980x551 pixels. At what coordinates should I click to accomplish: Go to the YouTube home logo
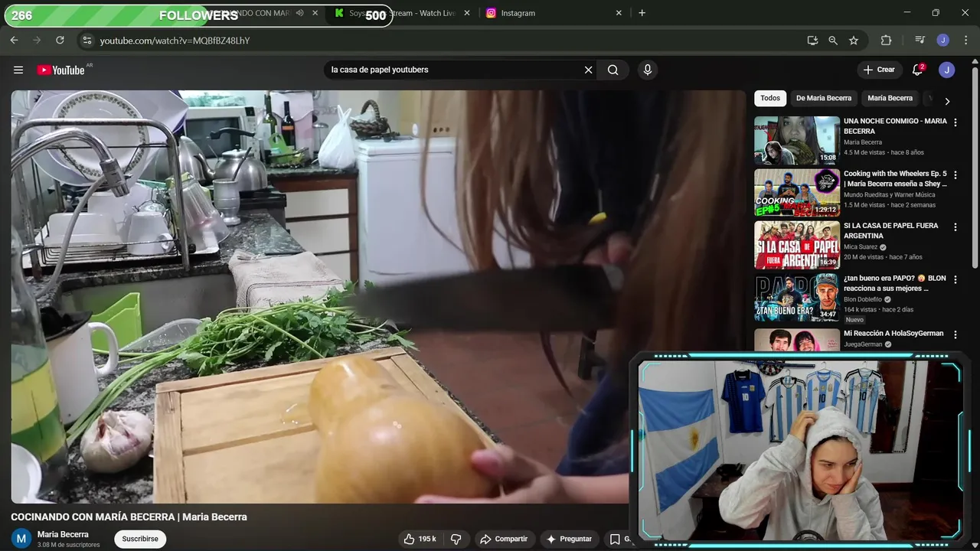[61, 70]
